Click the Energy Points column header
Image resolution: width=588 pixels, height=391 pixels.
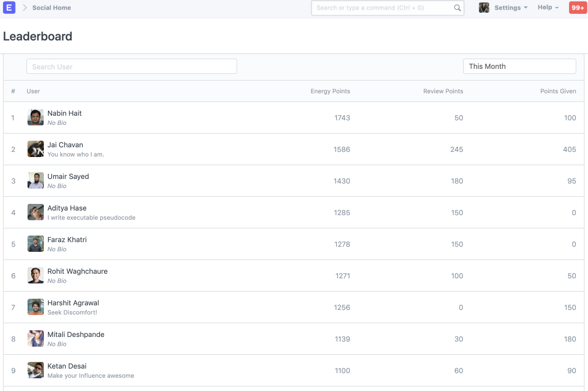click(330, 91)
